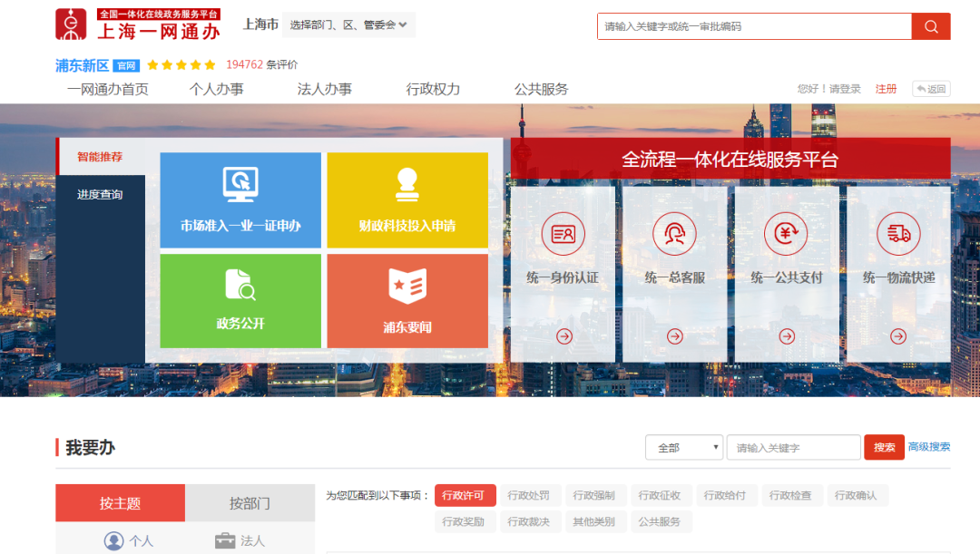The image size is (980, 554).
Task: Click arrow under 统一公共支付 card
Action: click(787, 336)
